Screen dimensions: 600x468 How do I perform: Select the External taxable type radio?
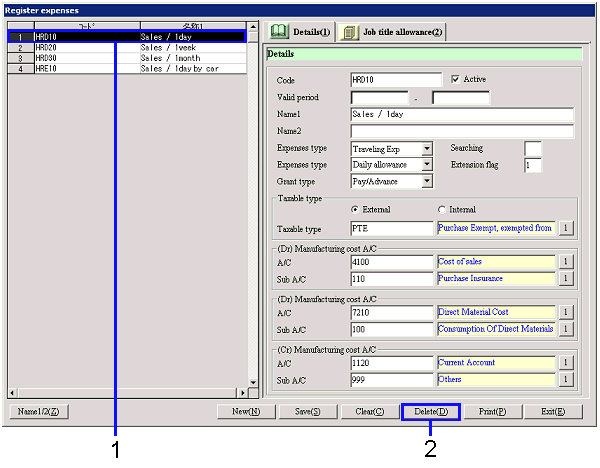tap(355, 209)
